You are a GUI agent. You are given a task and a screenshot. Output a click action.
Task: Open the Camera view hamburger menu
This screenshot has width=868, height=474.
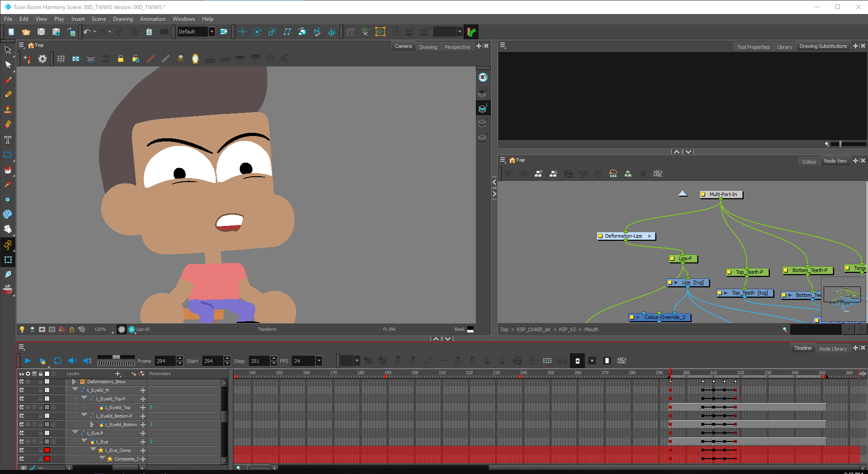[x=21, y=45]
